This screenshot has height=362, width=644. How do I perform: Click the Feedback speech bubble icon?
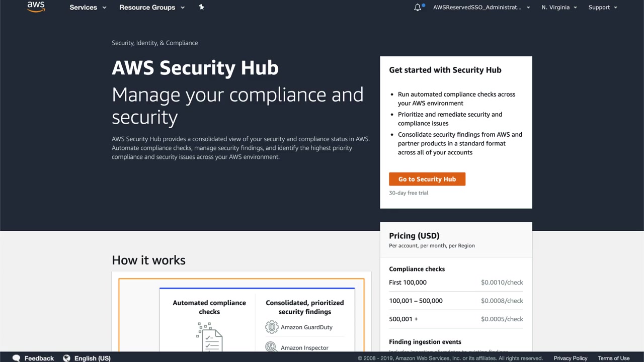pyautogui.click(x=16, y=358)
